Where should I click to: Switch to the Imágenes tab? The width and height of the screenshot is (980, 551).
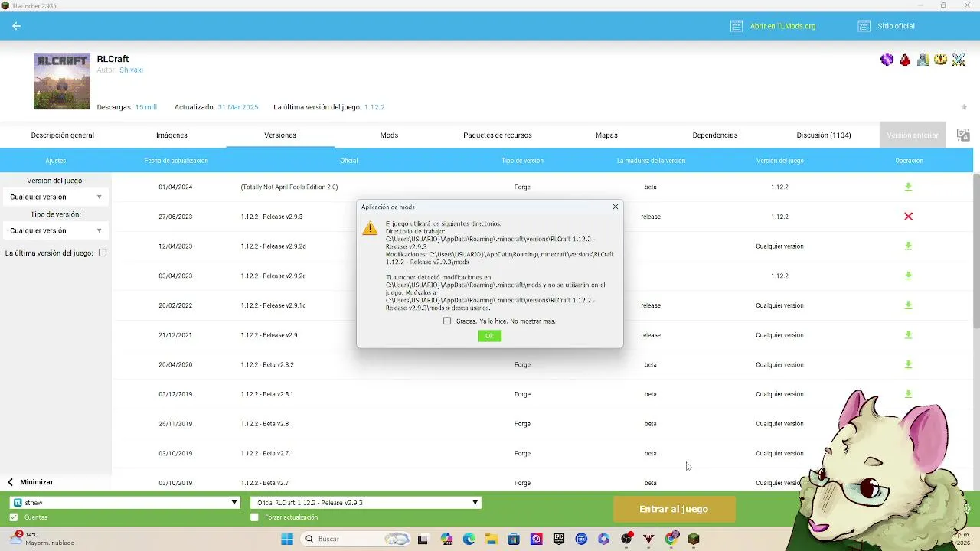tap(171, 135)
